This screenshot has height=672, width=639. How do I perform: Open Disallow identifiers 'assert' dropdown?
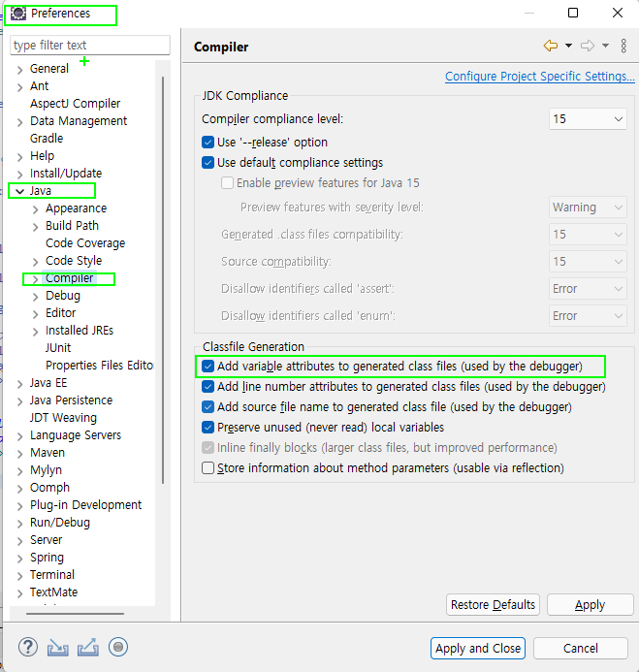click(x=588, y=289)
